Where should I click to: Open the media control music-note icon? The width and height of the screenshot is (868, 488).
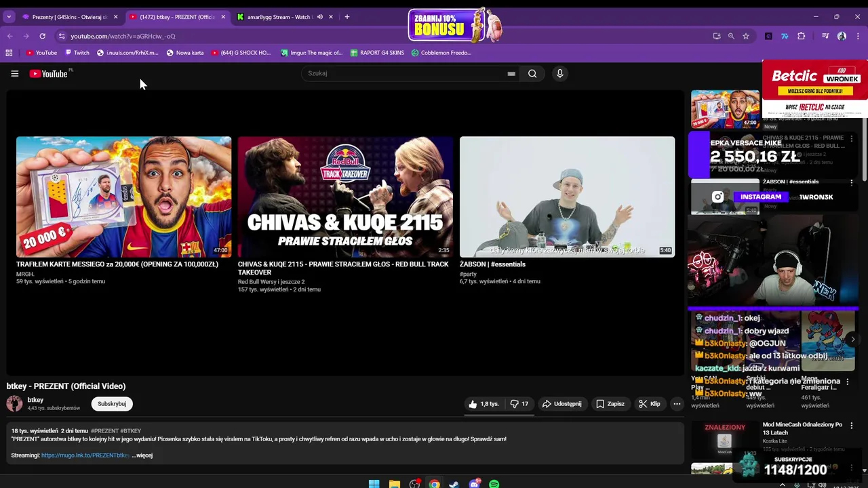tap(825, 36)
